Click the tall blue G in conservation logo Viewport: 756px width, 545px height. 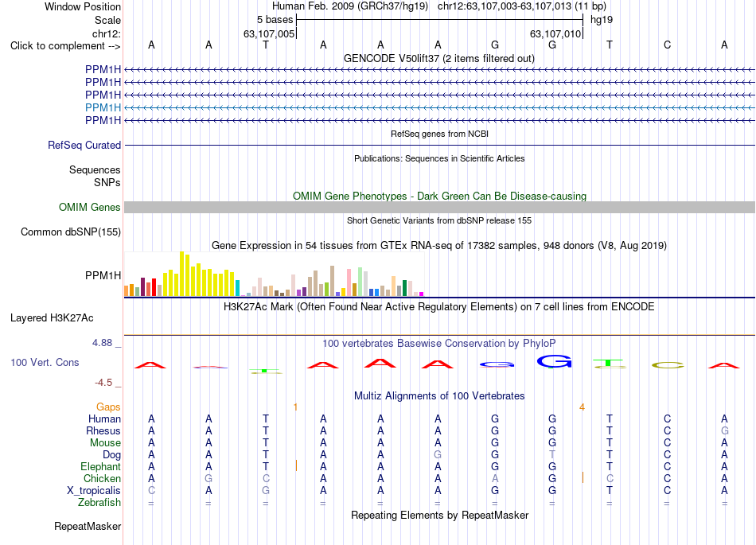coord(554,361)
